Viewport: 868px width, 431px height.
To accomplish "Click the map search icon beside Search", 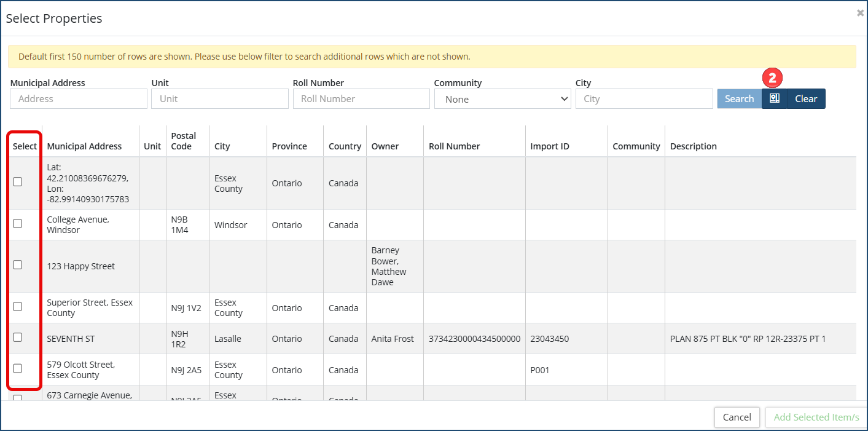I will (x=774, y=98).
